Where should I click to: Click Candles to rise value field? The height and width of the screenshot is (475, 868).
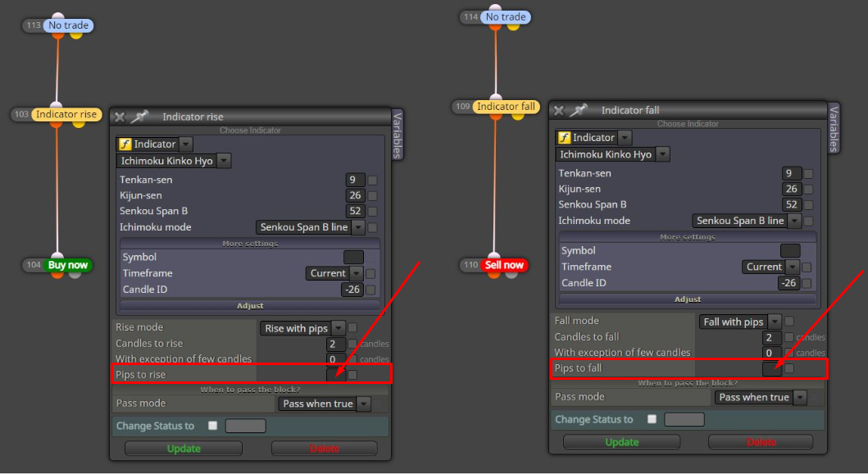(x=336, y=344)
